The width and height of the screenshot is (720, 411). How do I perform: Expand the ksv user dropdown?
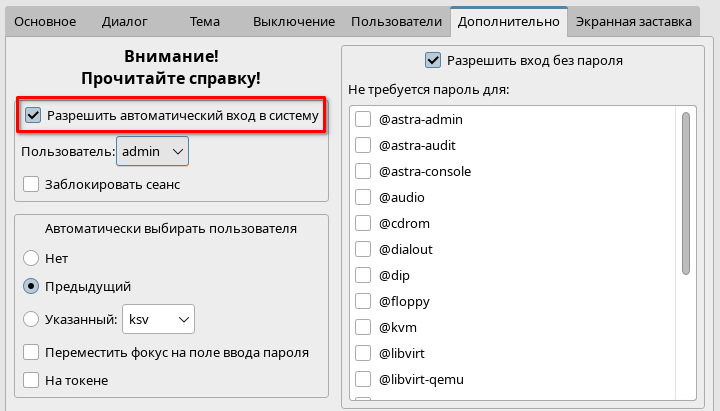point(158,319)
